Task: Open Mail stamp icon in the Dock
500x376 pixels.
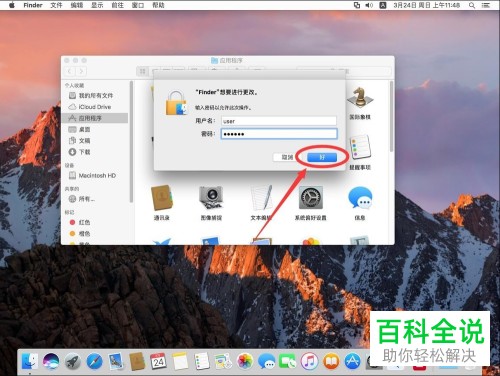Action: click(116, 361)
